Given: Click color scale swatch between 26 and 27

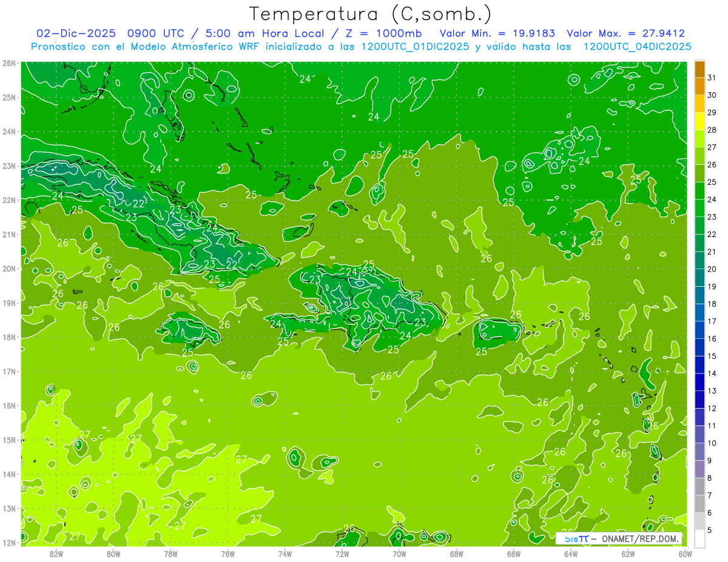Looking at the screenshot, I should click(699, 156).
